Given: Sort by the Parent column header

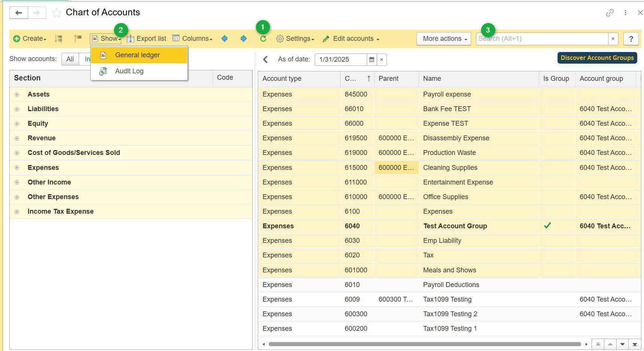Looking at the screenshot, I should pyautogui.click(x=397, y=79).
